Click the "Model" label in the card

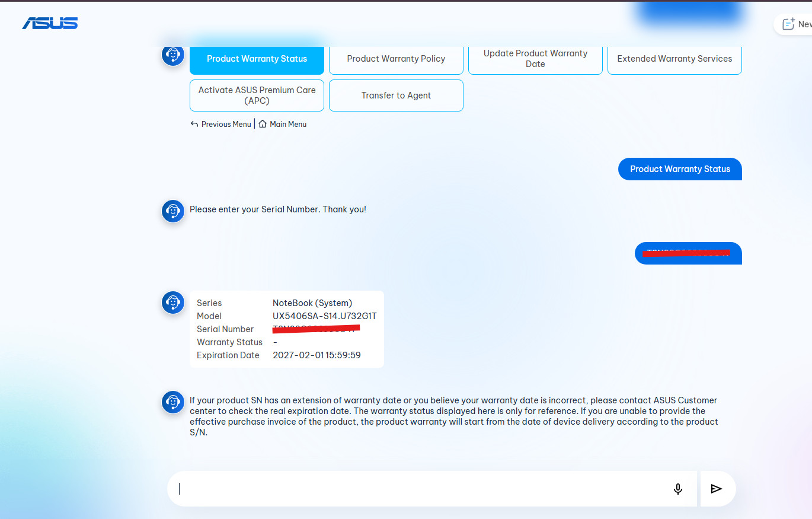click(209, 316)
